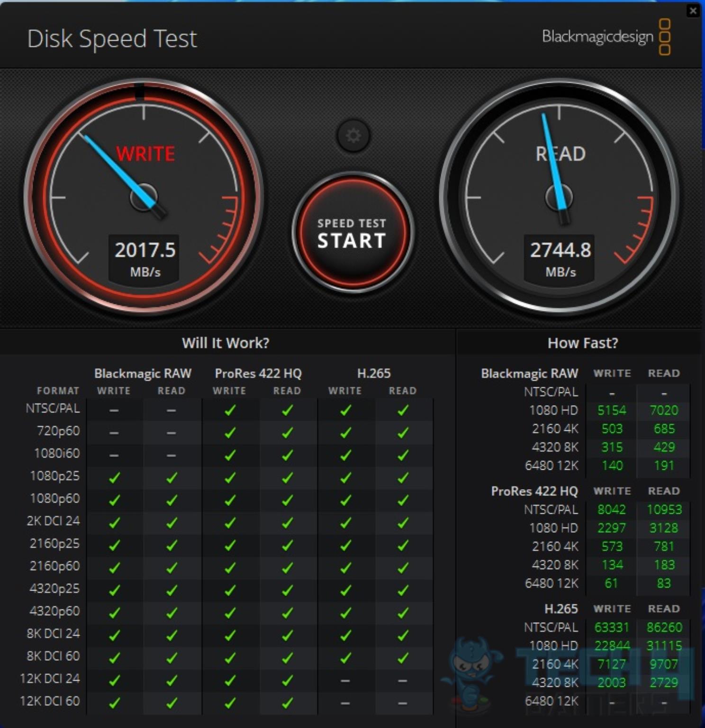
Task: Click ProRes 422 HQ write checkmark for 8K DCI 60
Action: [230, 658]
